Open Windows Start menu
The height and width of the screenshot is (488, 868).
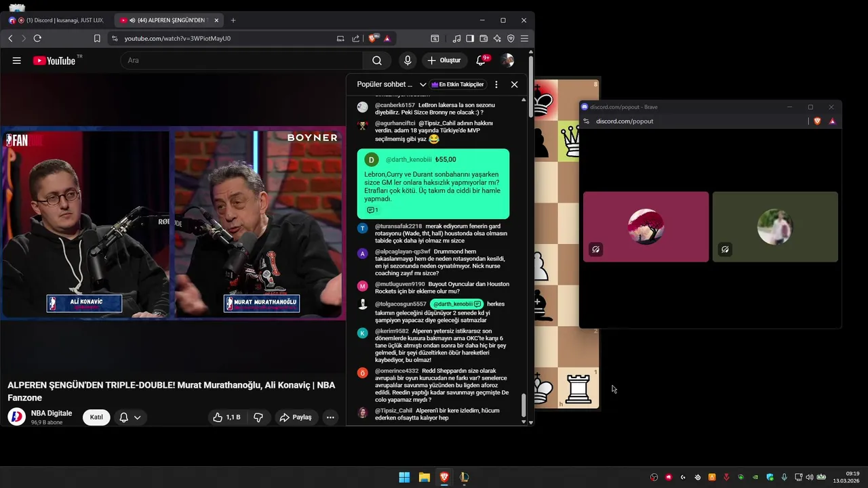click(x=404, y=477)
